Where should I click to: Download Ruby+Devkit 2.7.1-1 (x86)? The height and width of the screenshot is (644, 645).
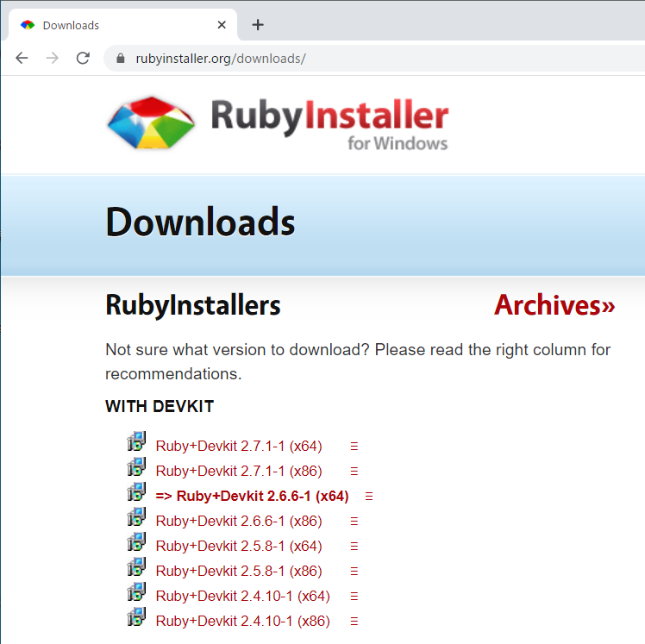(x=238, y=472)
